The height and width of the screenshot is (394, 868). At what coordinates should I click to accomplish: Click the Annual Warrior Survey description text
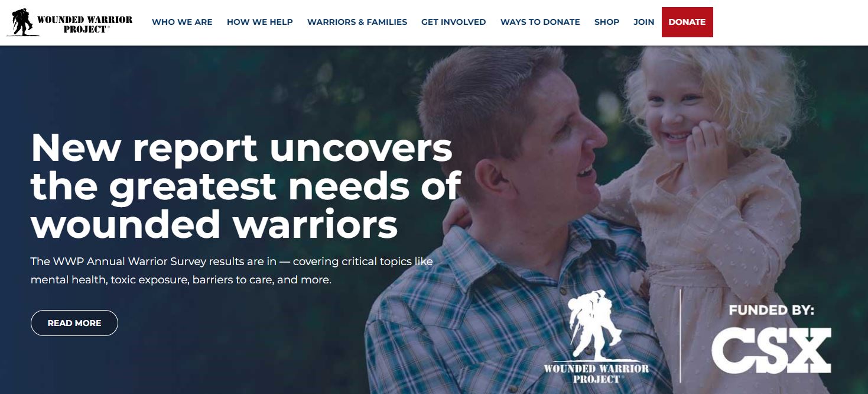pos(232,270)
